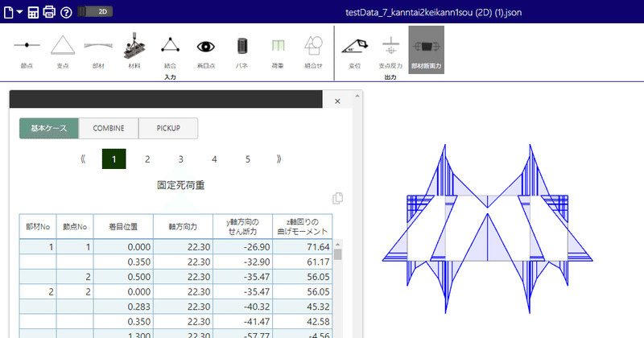Screen dimensions: 644x338
Task: Open the new file menu icon
Action: [x=9, y=12]
